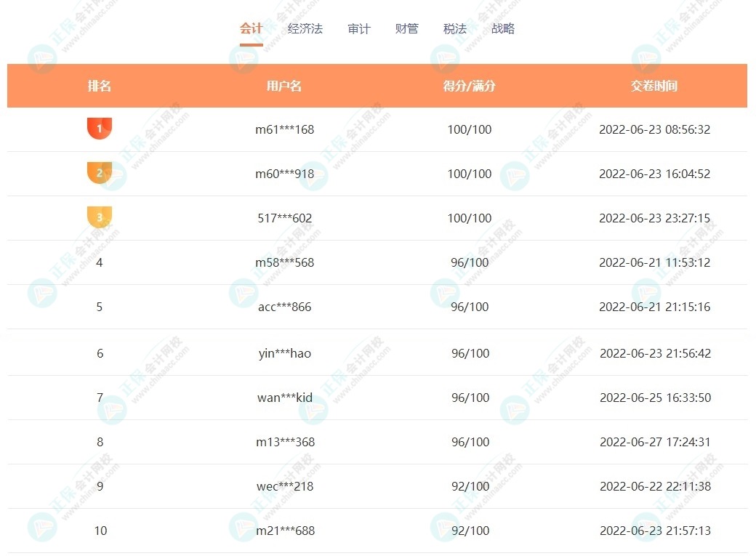Screen dimensions: 756x556
Task: Click the 用户名 column header
Action: click(284, 86)
